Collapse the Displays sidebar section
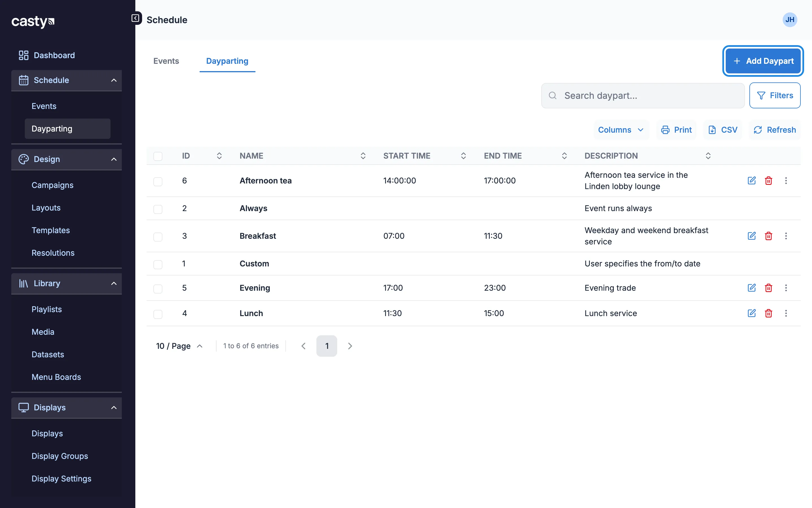812x508 pixels. point(67,408)
